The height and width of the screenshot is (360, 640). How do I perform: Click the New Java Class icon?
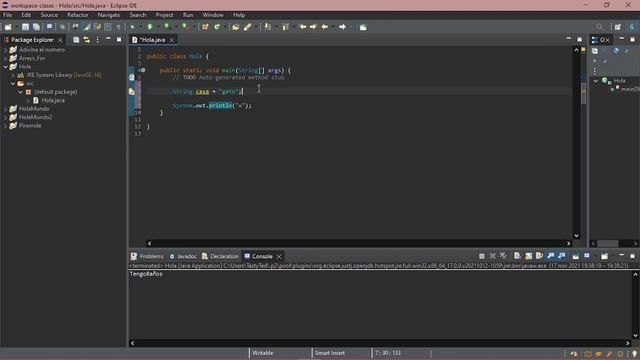point(217,27)
